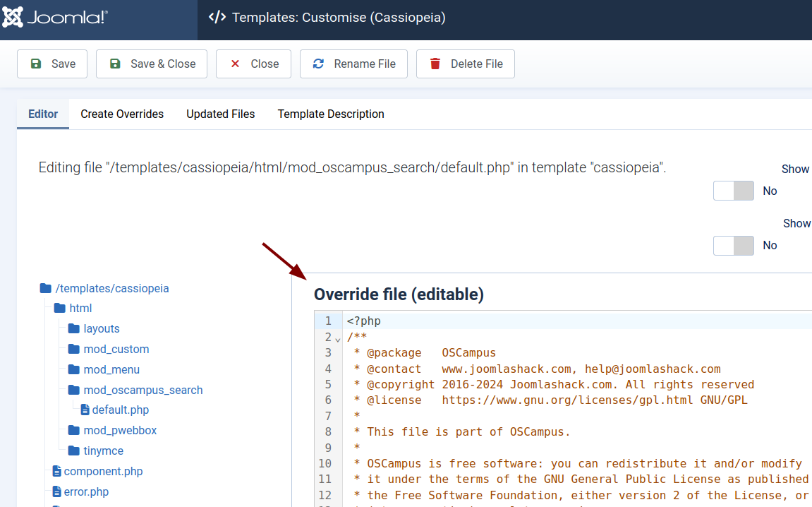Open the mod_menu folder
Image resolution: width=812 pixels, height=507 pixels.
tap(111, 369)
